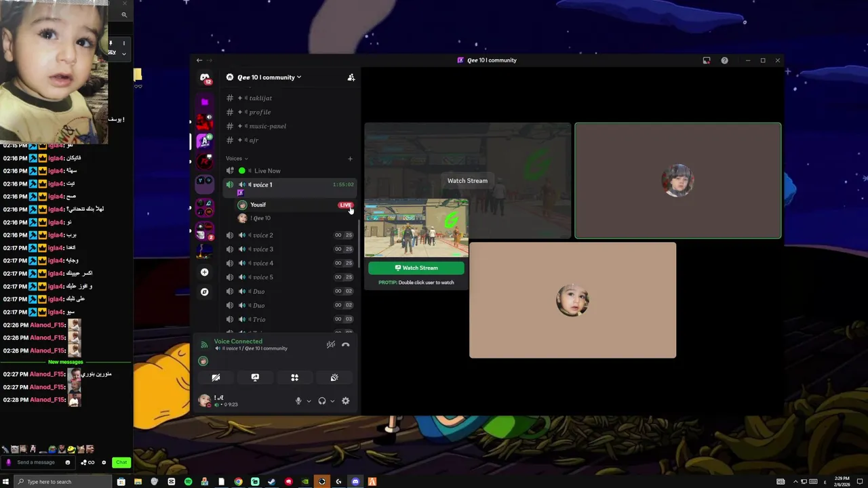Expand the Qee 10 | community server menu
Image resolution: width=868 pixels, height=488 pixels.
[x=269, y=77]
